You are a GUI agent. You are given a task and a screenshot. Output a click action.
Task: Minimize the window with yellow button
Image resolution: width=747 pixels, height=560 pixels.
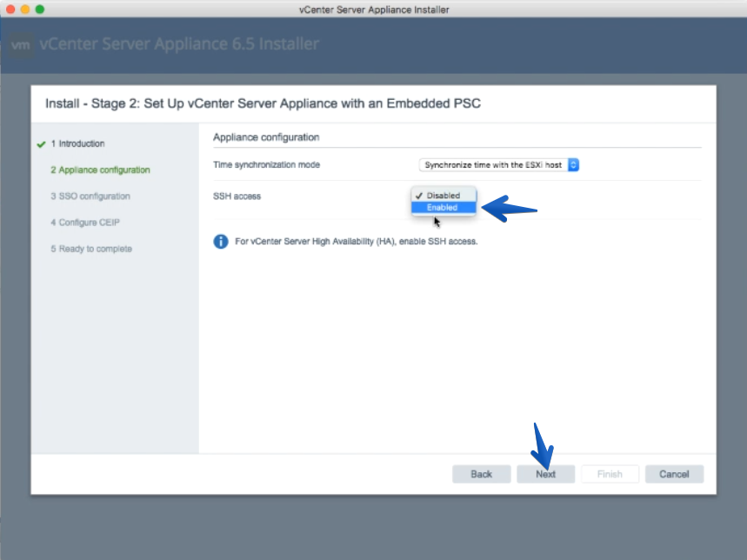[25, 9]
